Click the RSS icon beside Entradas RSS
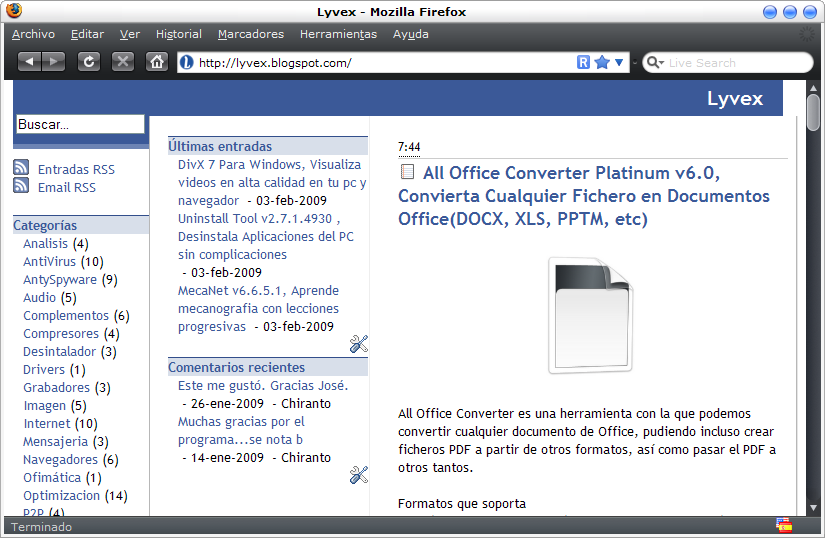The image size is (825, 538). [x=21, y=168]
